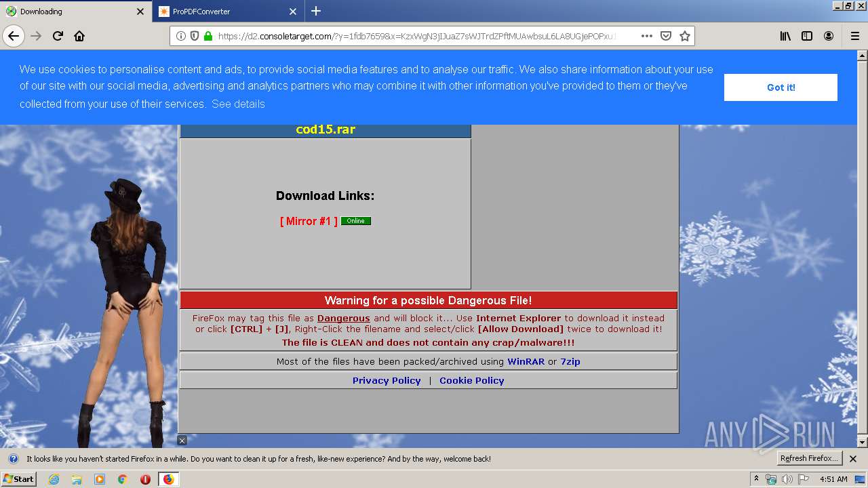
Task: Show site information icon in address bar
Action: pyautogui.click(x=181, y=36)
